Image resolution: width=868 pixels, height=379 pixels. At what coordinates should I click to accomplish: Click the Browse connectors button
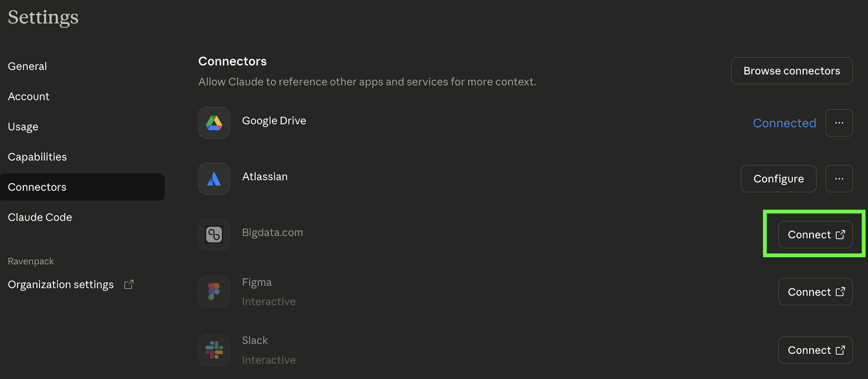click(x=791, y=71)
